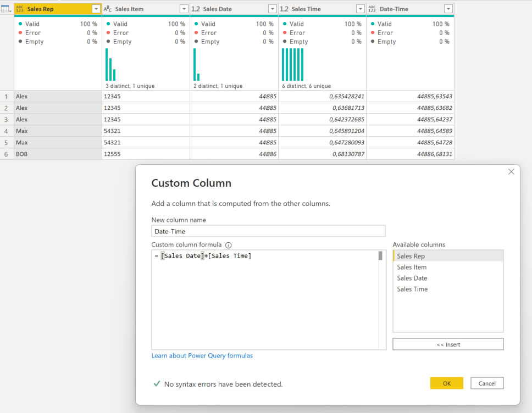
Task: Open Sales Rep column filter dropdown
Action: point(96,9)
